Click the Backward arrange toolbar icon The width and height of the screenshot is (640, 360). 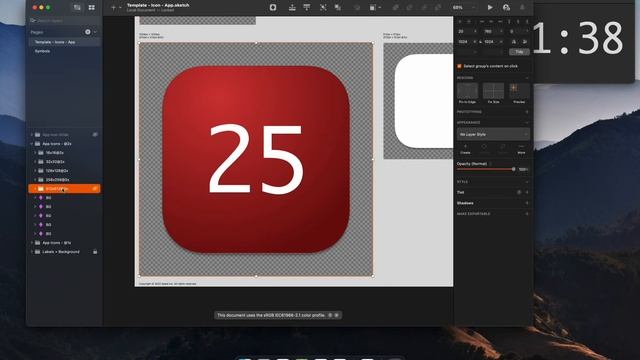point(307,7)
